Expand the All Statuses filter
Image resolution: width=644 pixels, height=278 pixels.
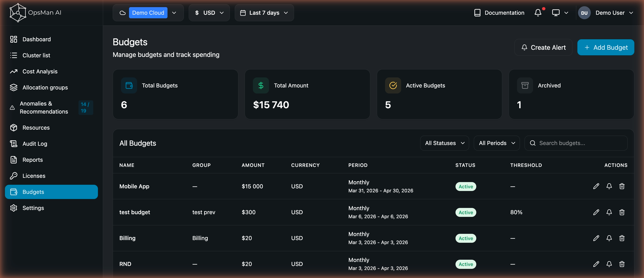pos(444,143)
